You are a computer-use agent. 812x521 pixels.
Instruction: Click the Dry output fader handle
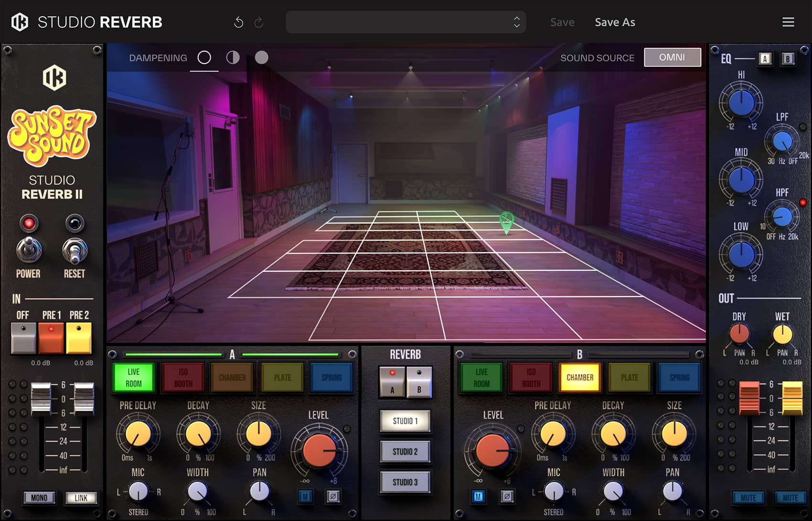click(x=749, y=397)
